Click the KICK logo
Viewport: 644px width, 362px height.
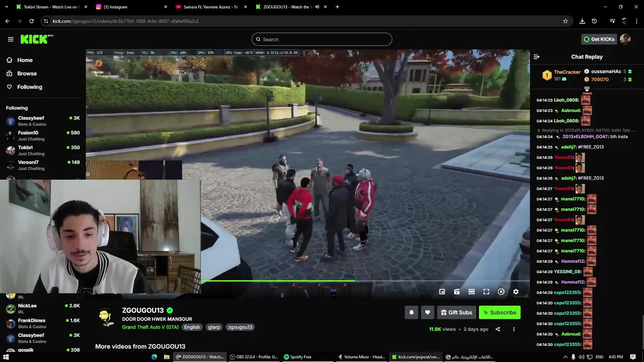click(37, 39)
